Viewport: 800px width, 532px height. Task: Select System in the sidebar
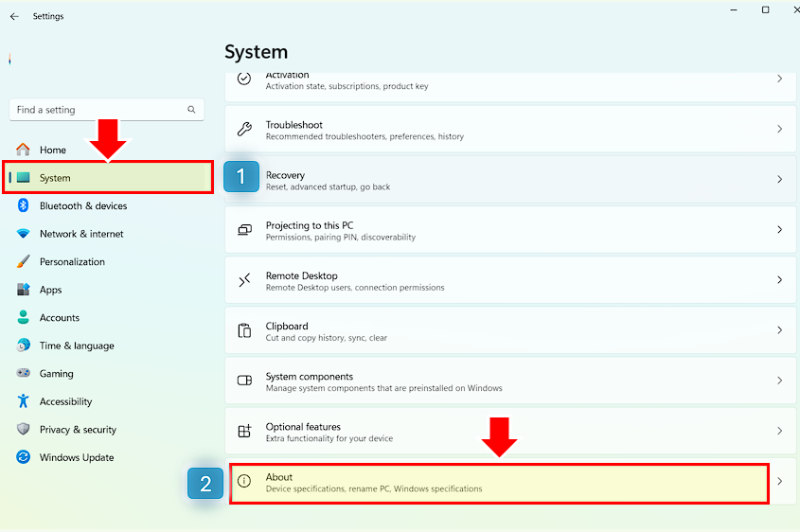(108, 178)
